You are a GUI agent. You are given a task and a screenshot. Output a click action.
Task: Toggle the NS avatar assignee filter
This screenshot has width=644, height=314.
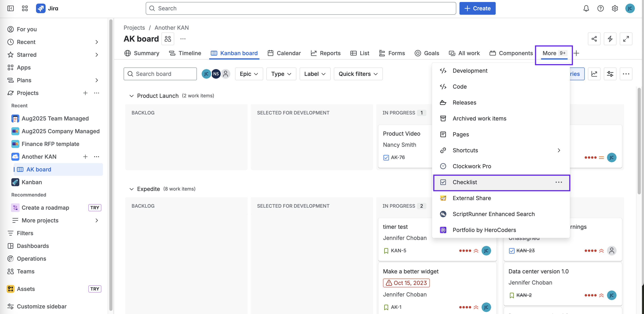[x=216, y=74]
